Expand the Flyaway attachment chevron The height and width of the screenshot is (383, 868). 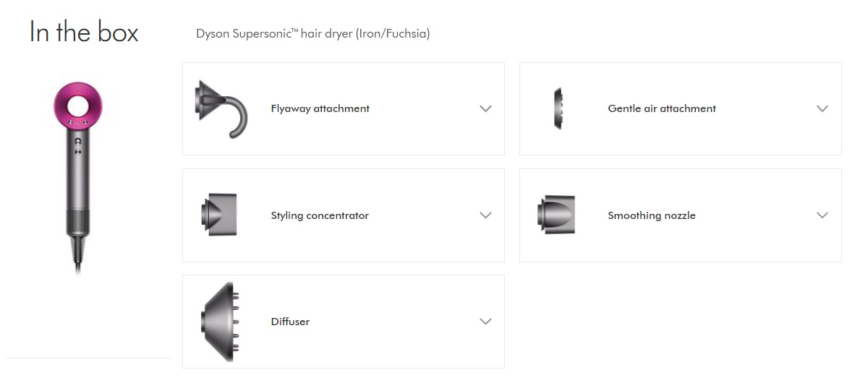[x=485, y=108]
